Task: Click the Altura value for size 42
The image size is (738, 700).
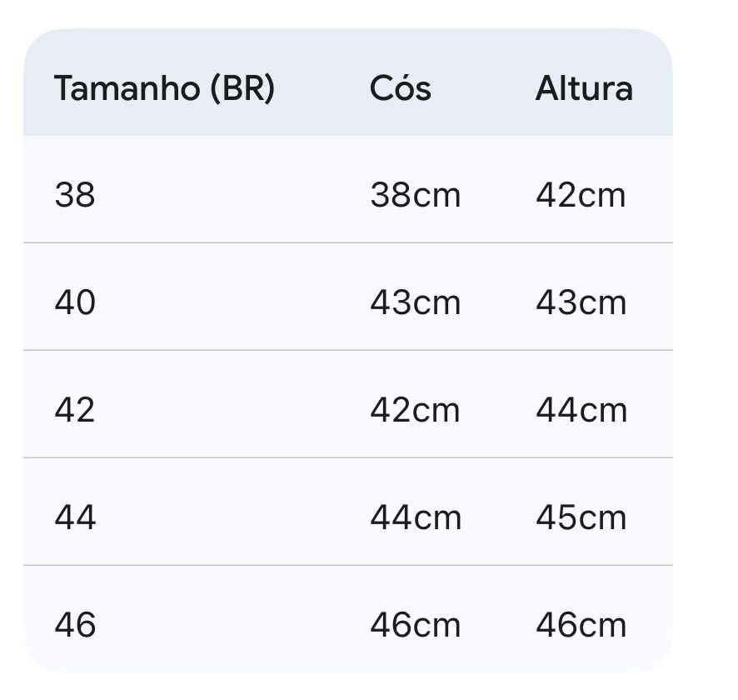Action: [x=581, y=410]
